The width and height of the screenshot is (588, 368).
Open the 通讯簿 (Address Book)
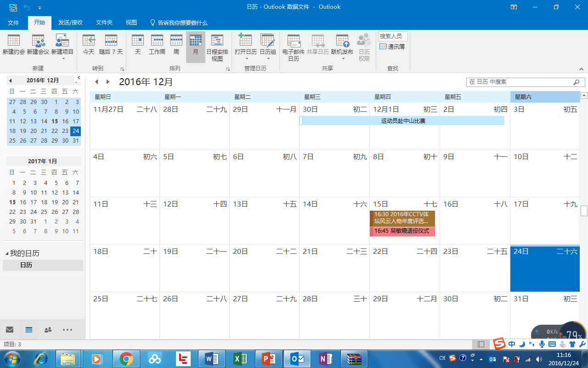[x=392, y=46]
